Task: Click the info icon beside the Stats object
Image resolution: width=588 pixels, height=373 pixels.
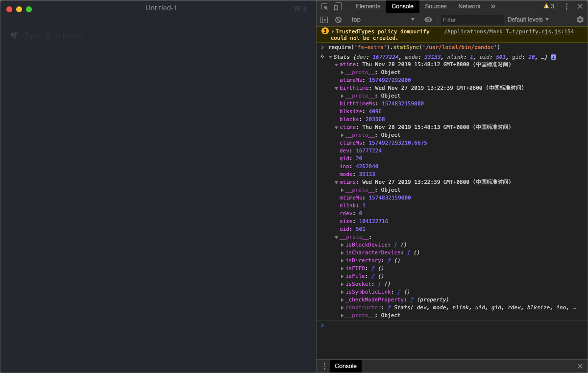Action: (x=553, y=56)
